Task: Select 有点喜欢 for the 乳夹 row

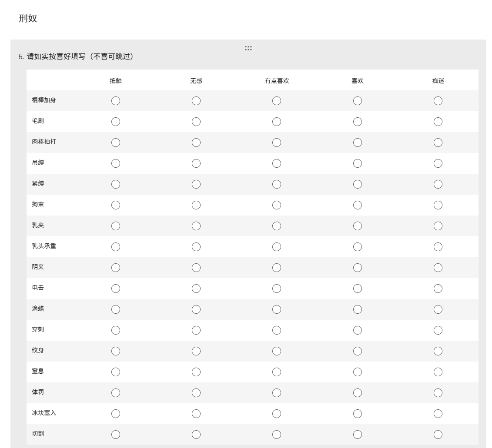Action: 277,226
